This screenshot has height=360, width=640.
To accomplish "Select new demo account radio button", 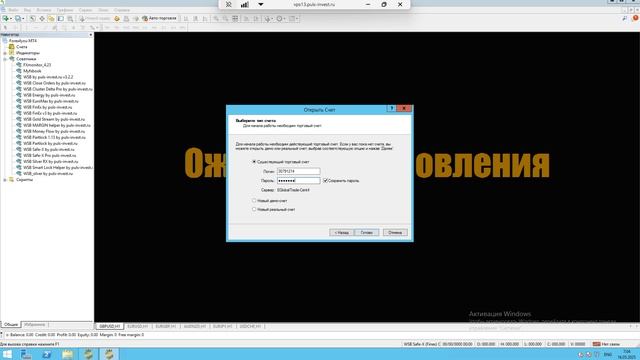I will click(254, 200).
